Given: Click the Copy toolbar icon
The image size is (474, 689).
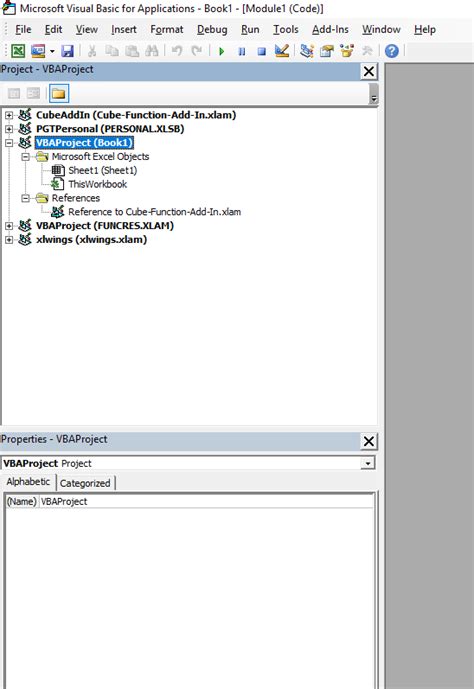Looking at the screenshot, I should [112, 51].
